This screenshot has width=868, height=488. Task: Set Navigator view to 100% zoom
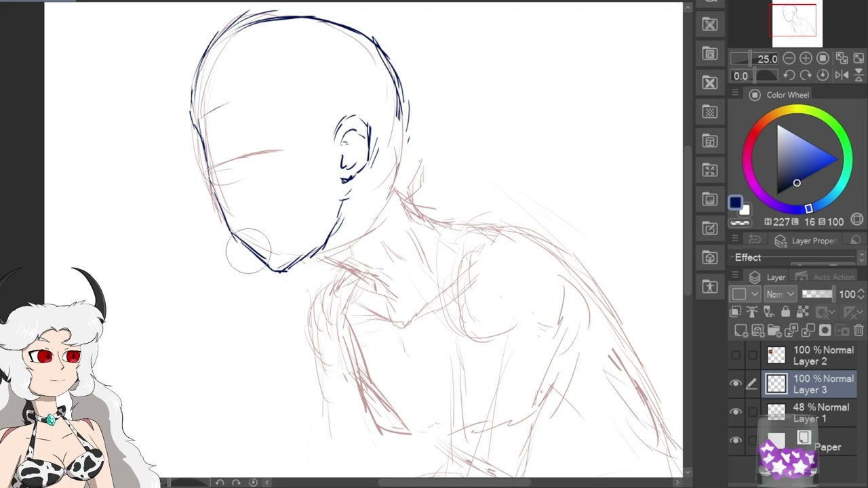(823, 59)
